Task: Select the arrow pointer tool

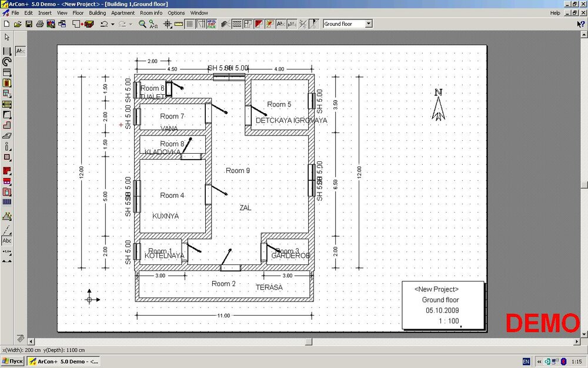Action: (x=6, y=37)
